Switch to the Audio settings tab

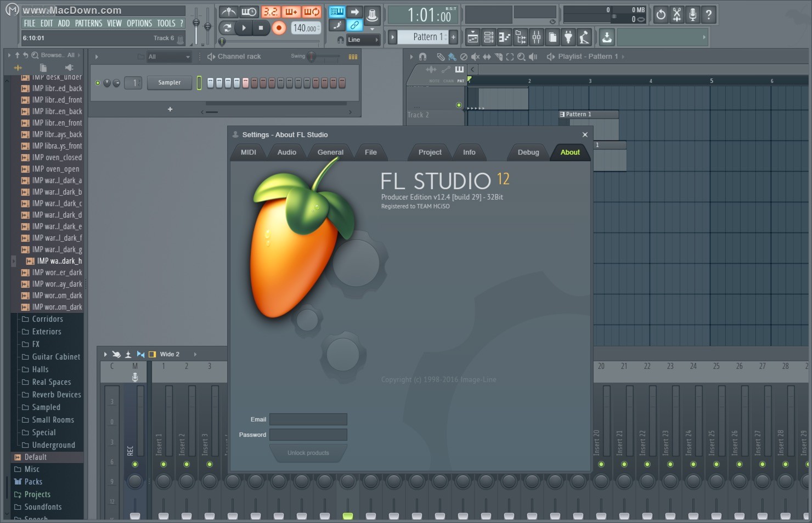286,152
